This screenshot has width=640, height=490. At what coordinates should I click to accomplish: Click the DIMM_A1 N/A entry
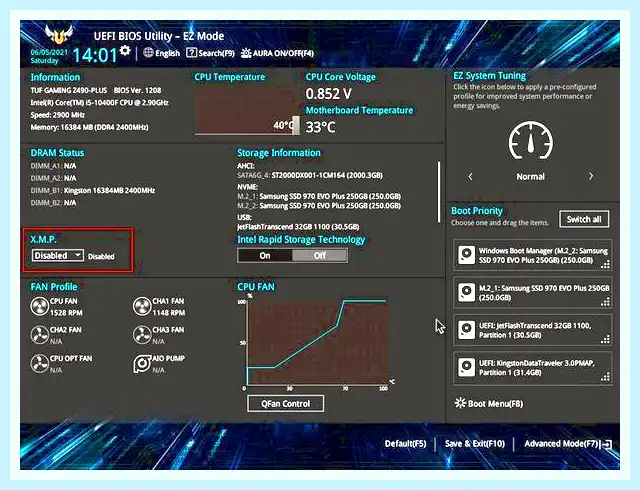click(53, 166)
